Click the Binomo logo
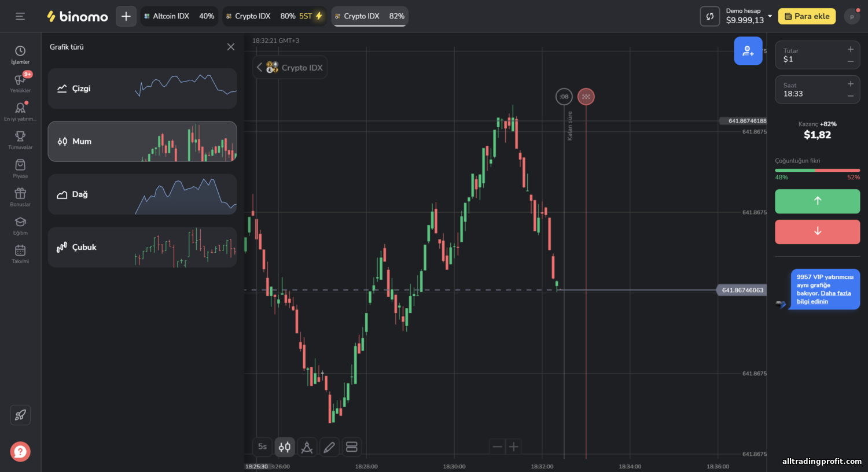 (77, 16)
